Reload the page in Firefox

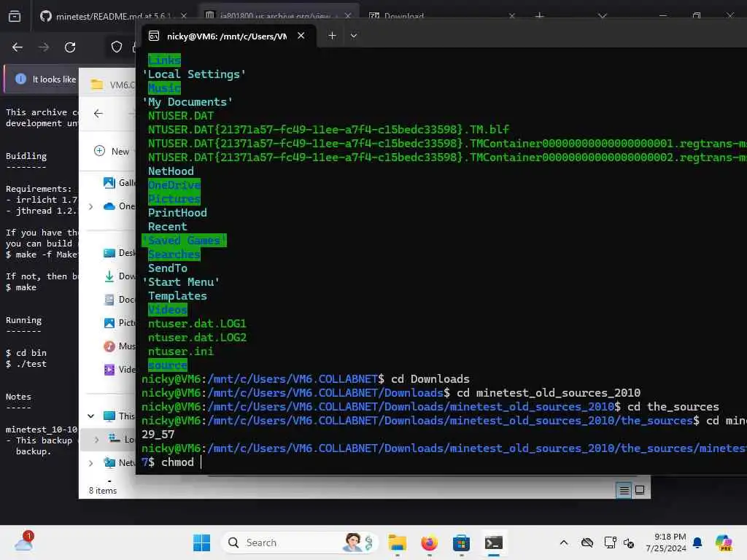coord(70,47)
